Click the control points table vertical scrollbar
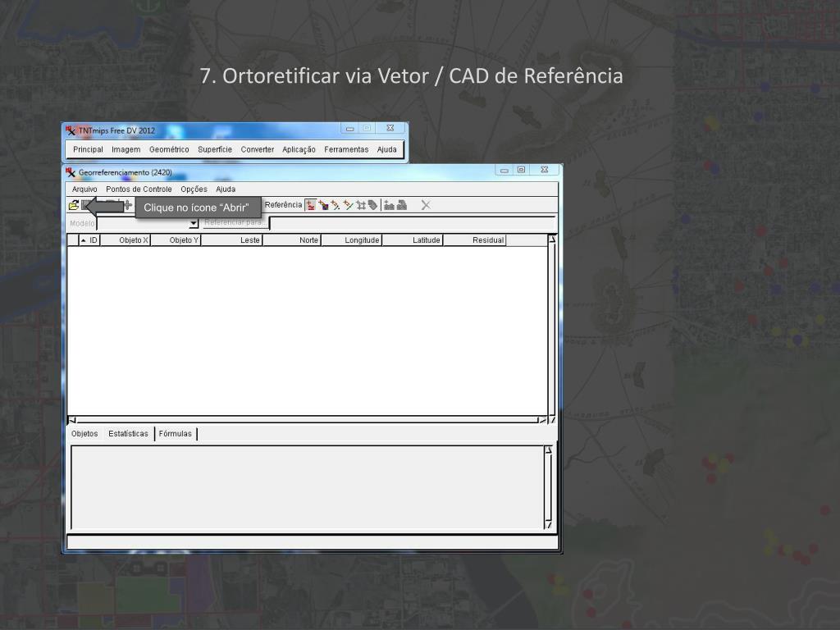 [552, 328]
